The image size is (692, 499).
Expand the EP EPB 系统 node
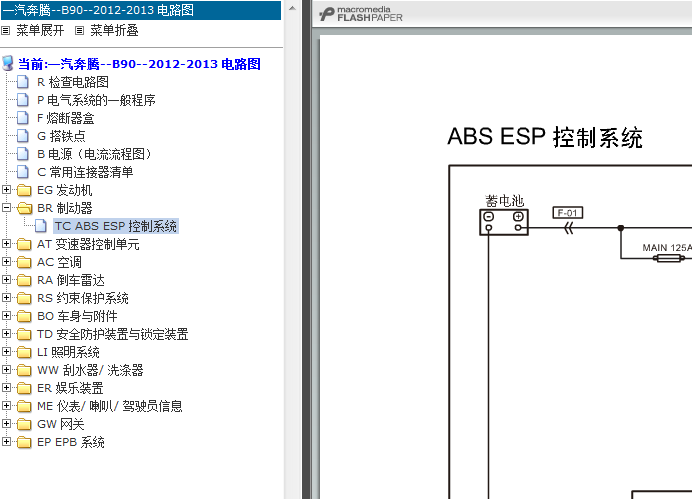point(6,442)
